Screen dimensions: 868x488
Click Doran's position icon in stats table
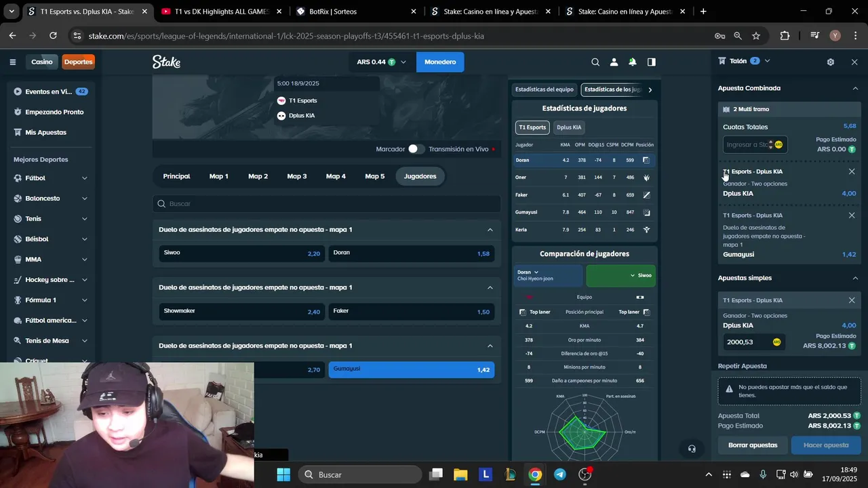[x=646, y=160]
